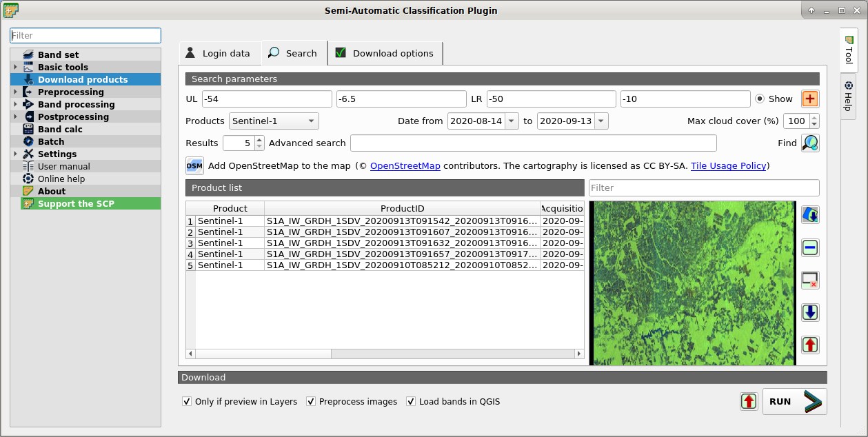868x437 pixels.
Task: Click the Basic tools chart icon
Action: tap(28, 67)
